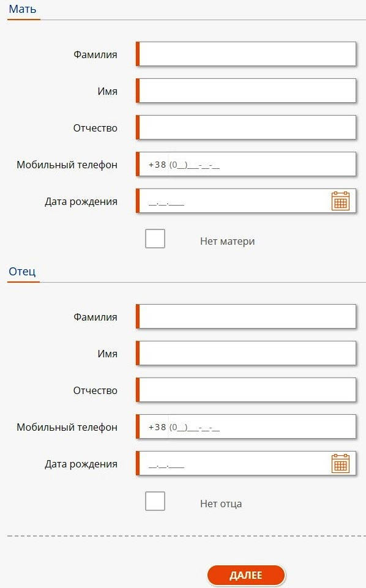Click the 'Имя' input field under Мать

point(245,91)
